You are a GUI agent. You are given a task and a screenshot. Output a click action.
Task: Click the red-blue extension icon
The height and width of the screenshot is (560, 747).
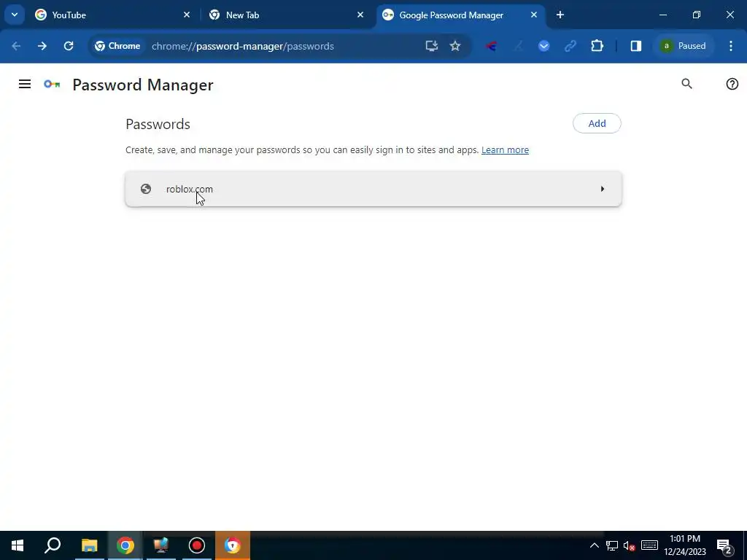[x=491, y=46]
